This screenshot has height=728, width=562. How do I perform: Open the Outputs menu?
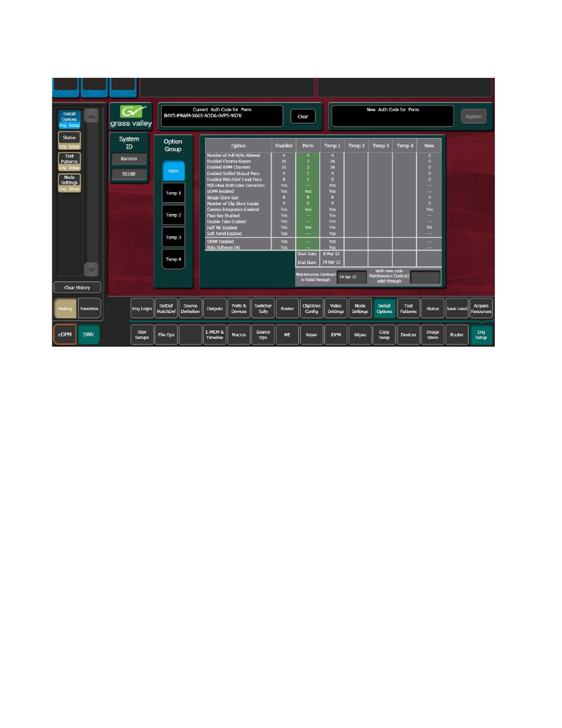214,308
